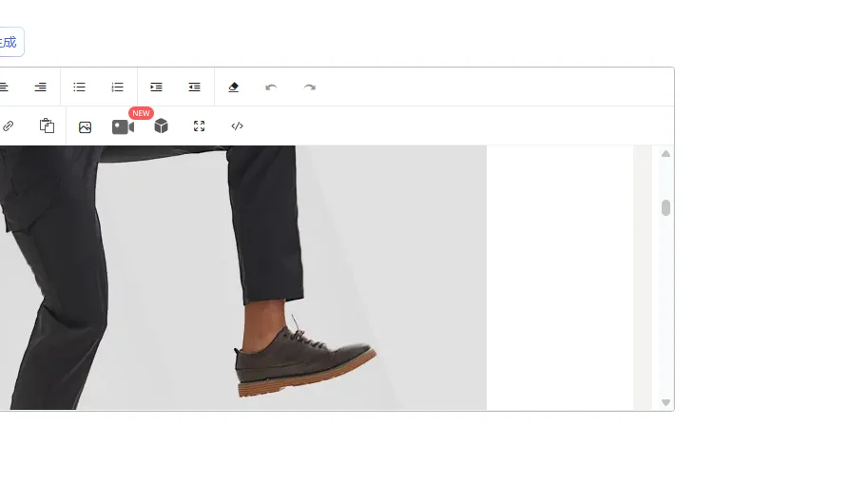This screenshot has height=504, width=868.
Task: Open source code view
Action: (237, 126)
